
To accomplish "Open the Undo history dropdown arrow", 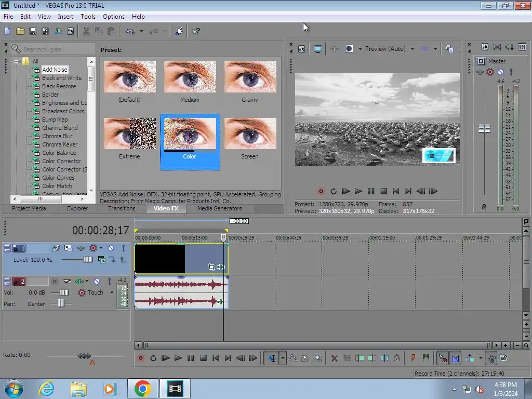I will pyautogui.click(x=141, y=31).
